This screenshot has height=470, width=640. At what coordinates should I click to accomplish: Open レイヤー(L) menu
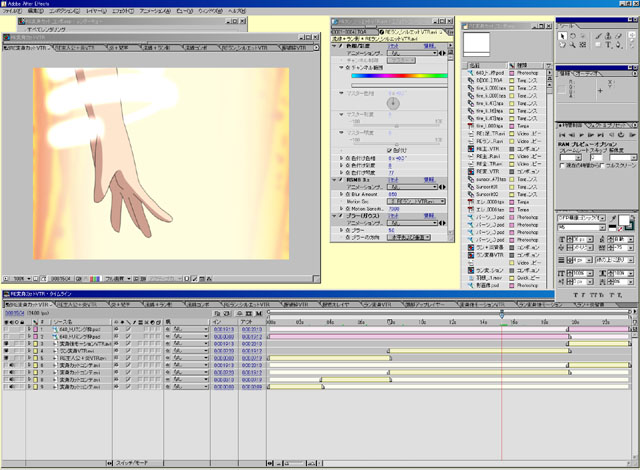[x=96, y=11]
